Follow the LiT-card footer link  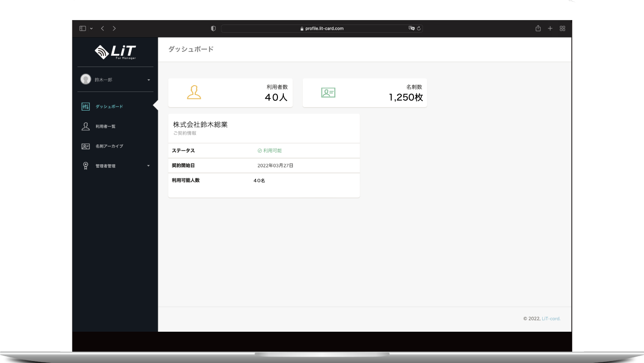(x=551, y=318)
